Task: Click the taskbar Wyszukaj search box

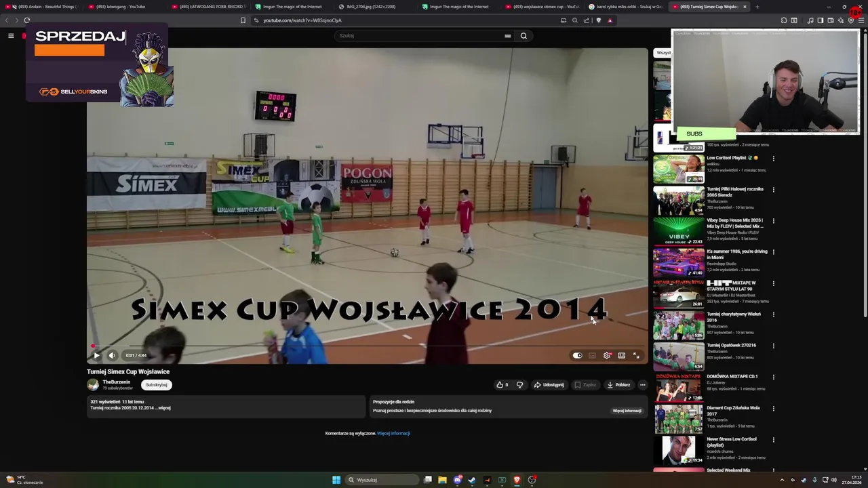Action: point(382,480)
